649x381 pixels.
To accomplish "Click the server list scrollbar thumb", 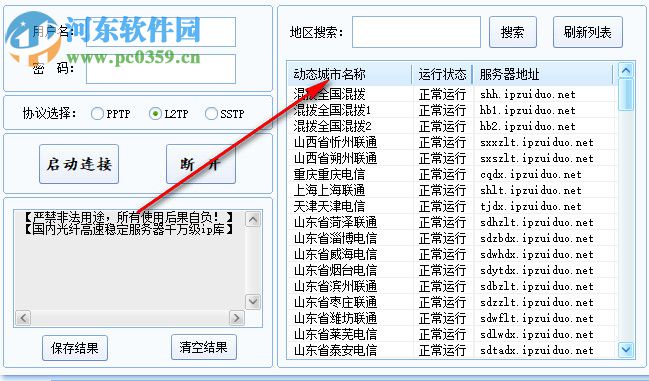I will point(626,95).
